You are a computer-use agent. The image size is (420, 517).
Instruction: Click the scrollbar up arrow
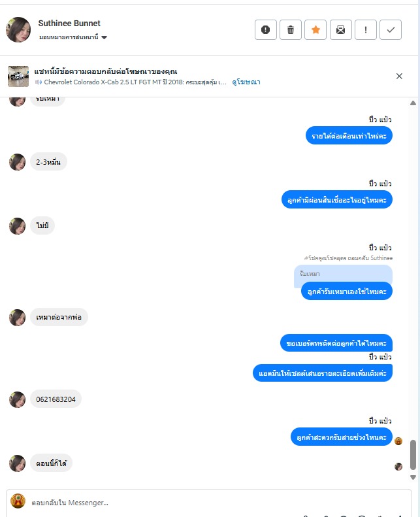[413, 103]
